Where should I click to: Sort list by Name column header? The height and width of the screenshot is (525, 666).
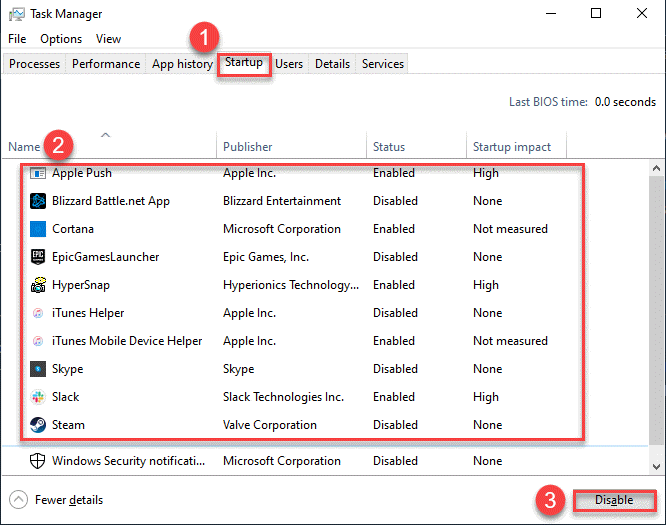(24, 147)
